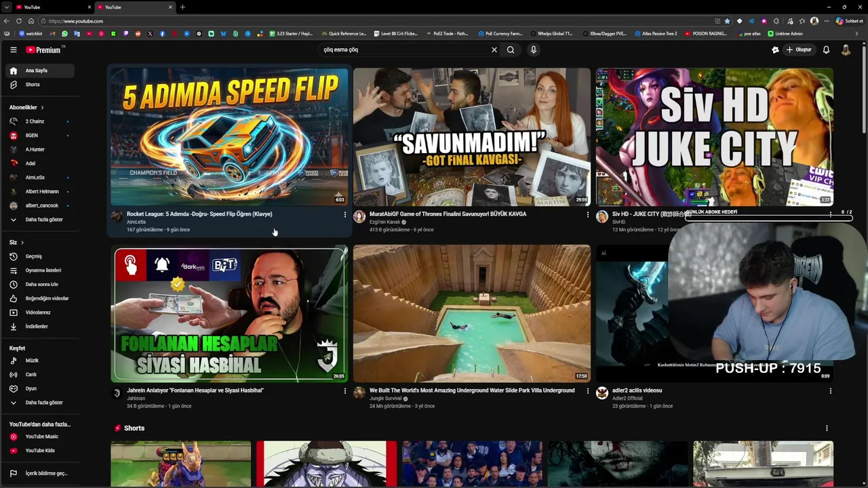Open options for Jahrein Anlatıyor video

(344, 391)
